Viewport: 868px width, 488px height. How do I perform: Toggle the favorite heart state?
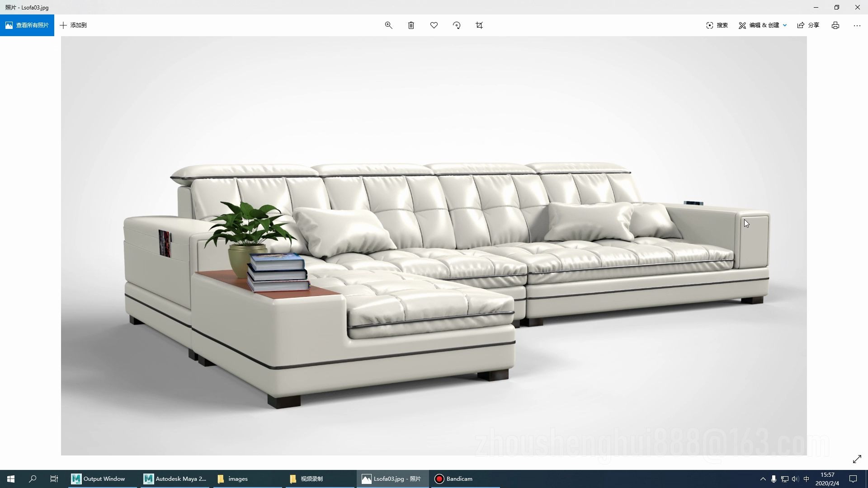point(434,25)
